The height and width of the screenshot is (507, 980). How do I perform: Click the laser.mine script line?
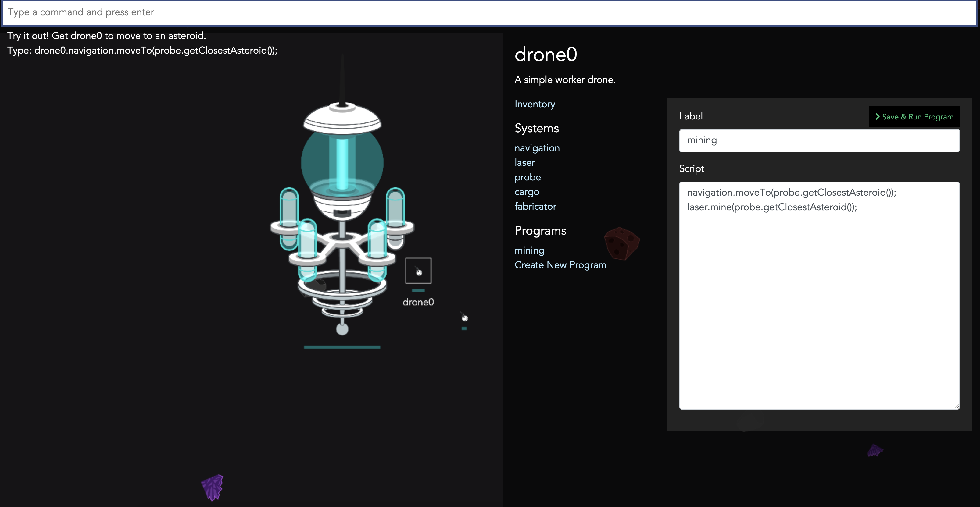pyautogui.click(x=772, y=207)
